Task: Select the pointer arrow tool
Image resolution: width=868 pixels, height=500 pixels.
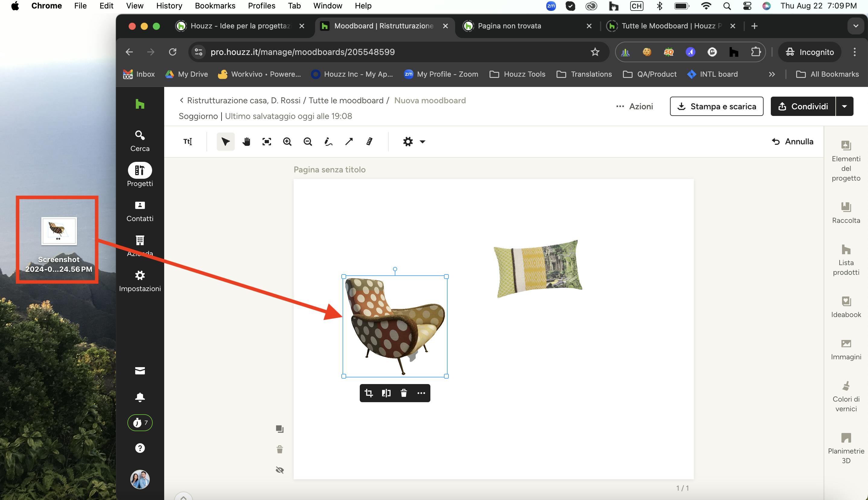Action: [225, 142]
